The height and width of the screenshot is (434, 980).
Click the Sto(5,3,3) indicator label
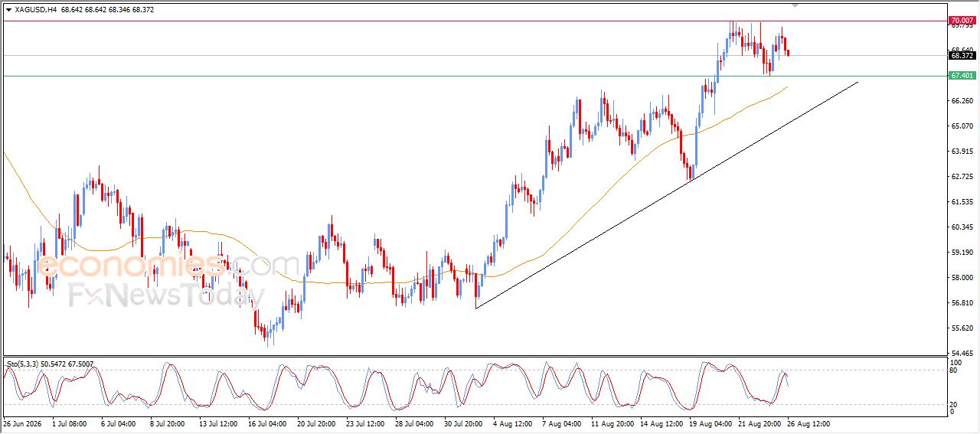point(24,364)
